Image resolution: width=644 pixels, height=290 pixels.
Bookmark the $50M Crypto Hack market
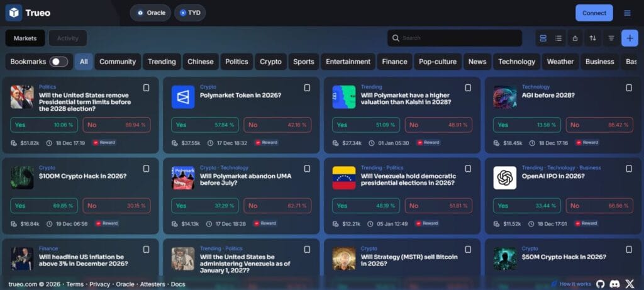(629, 250)
